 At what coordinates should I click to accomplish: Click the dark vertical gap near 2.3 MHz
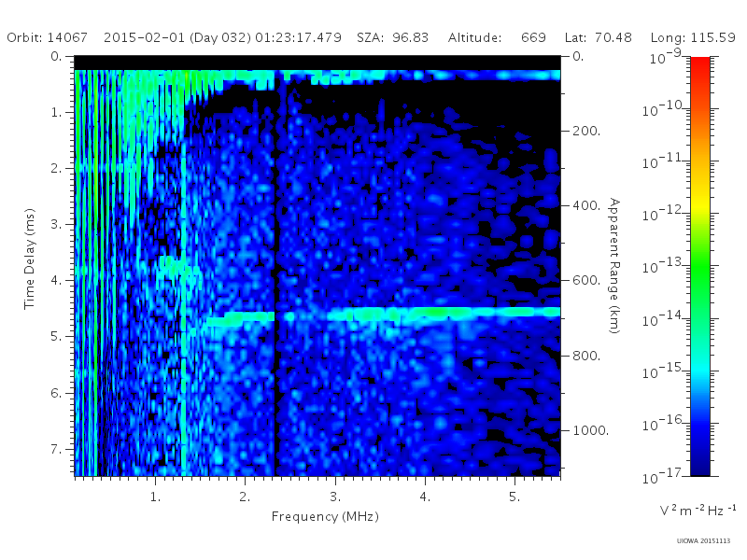pos(275,286)
